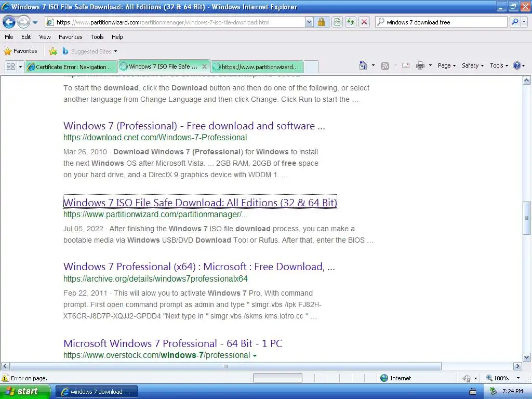Click the Forward navigation arrow
Screen dimensions: 532x399
click(23, 22)
